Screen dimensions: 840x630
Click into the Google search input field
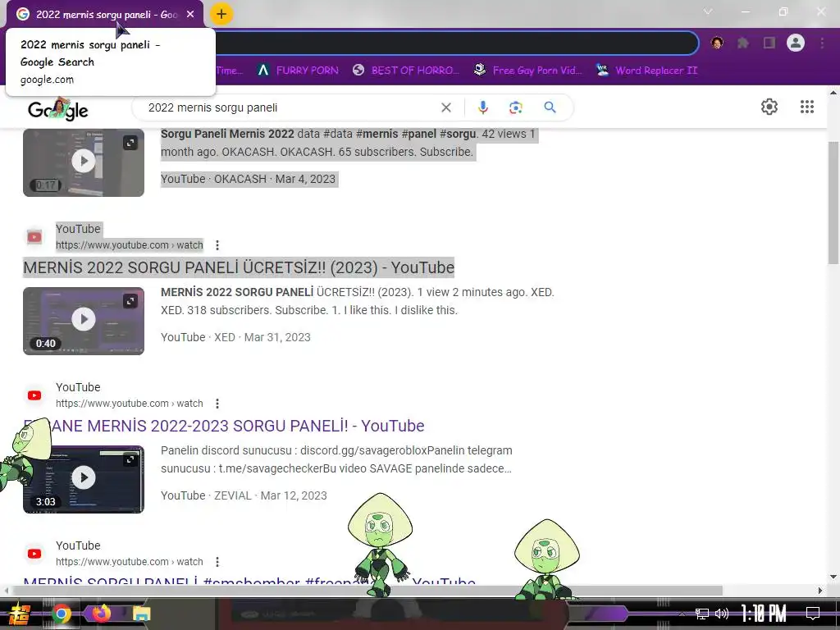[x=290, y=107]
